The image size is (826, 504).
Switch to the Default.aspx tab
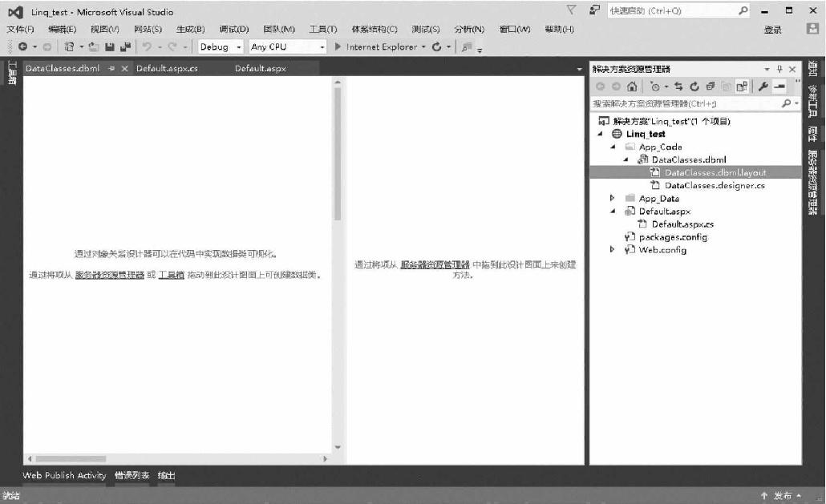coord(261,68)
